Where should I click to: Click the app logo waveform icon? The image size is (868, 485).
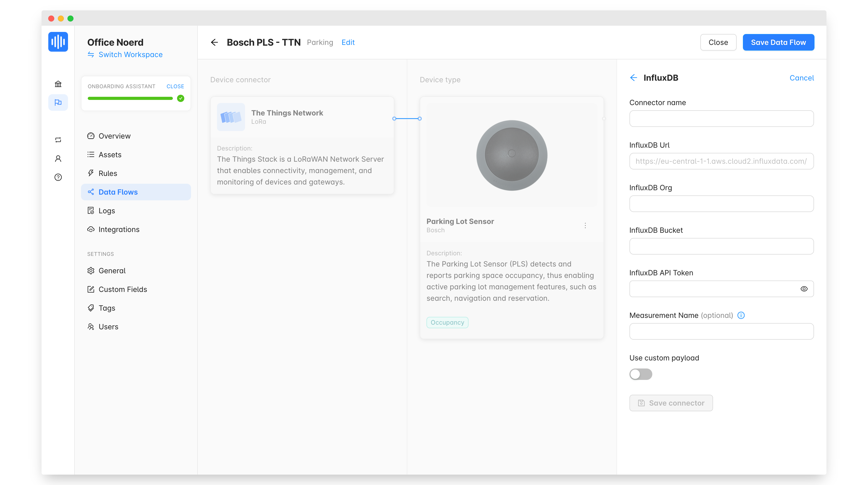tap(58, 42)
